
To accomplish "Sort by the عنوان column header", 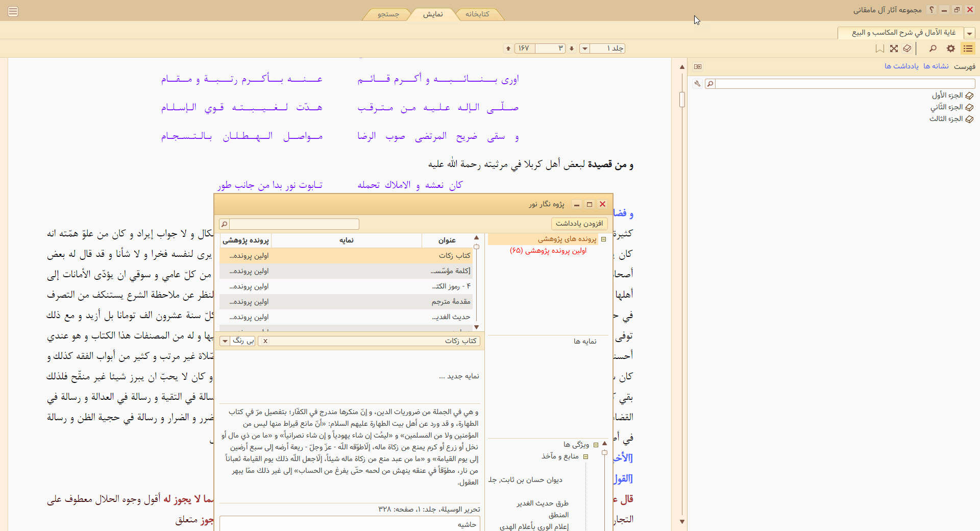I will coord(447,240).
